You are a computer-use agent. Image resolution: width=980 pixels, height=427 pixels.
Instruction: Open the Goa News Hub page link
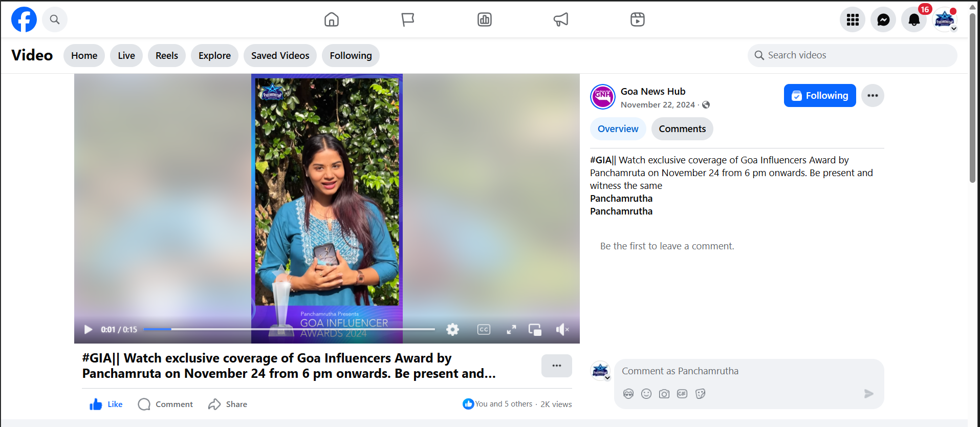[x=652, y=92]
